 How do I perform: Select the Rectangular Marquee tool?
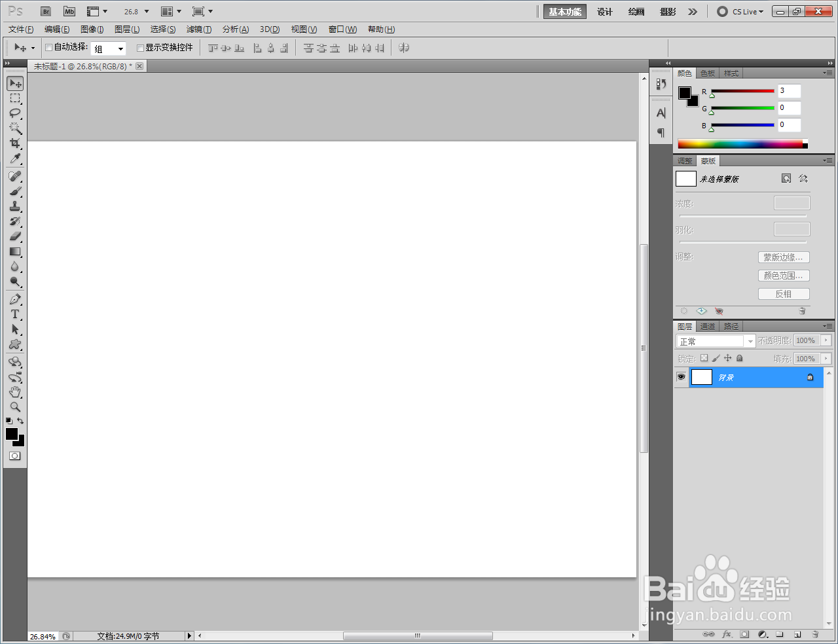tap(15, 98)
